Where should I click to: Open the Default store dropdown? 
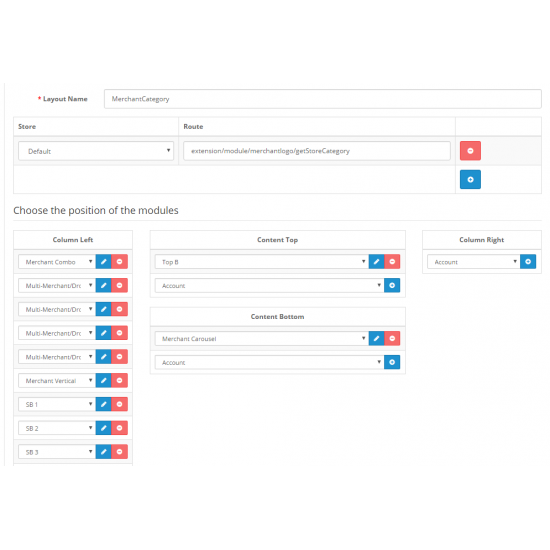(96, 151)
